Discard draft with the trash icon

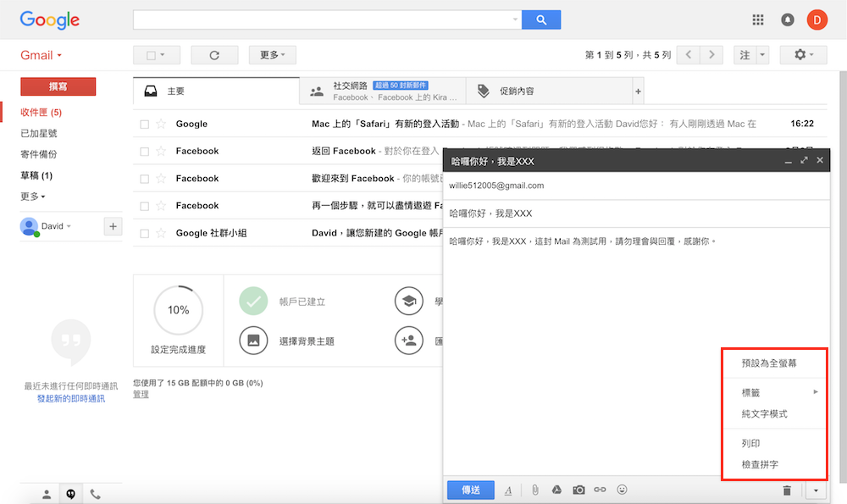point(787,490)
